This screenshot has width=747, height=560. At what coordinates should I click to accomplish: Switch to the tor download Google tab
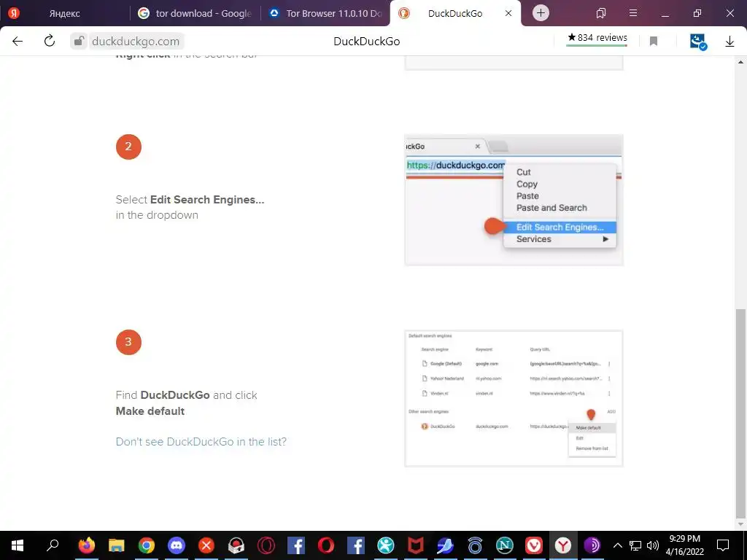click(196, 13)
